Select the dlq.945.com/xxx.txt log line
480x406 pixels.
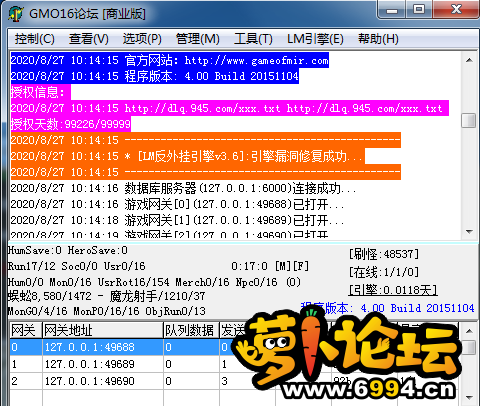coord(230,108)
